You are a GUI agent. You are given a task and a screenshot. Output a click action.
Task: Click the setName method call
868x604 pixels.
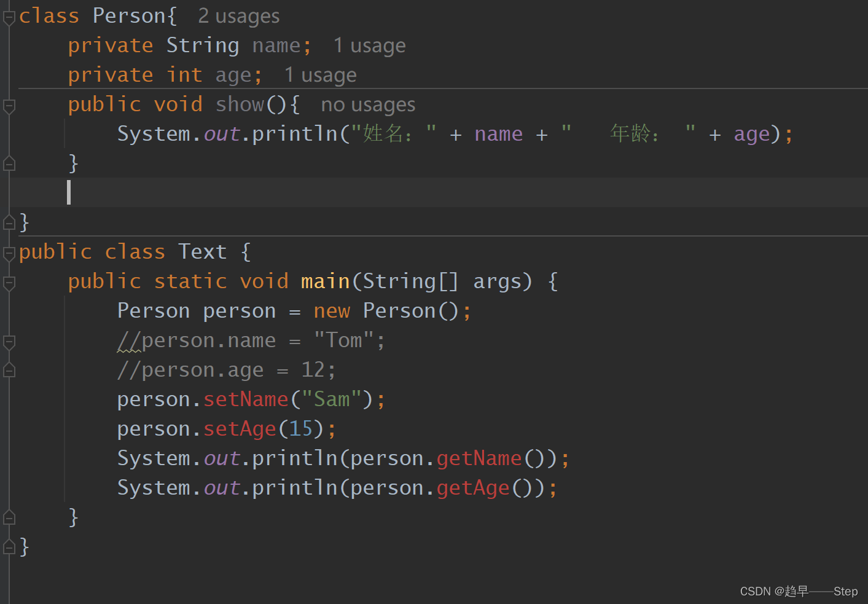click(x=246, y=399)
